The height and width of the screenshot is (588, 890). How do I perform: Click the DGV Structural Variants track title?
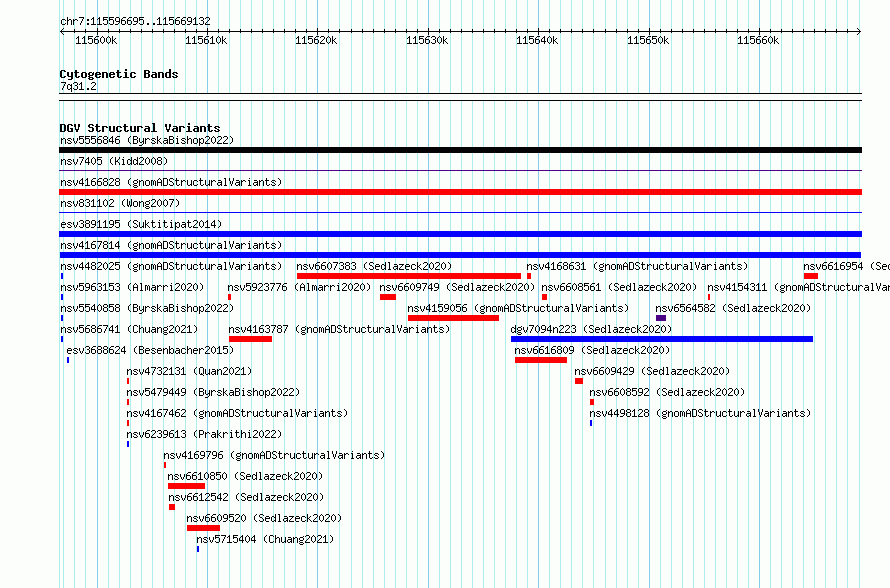pos(140,128)
